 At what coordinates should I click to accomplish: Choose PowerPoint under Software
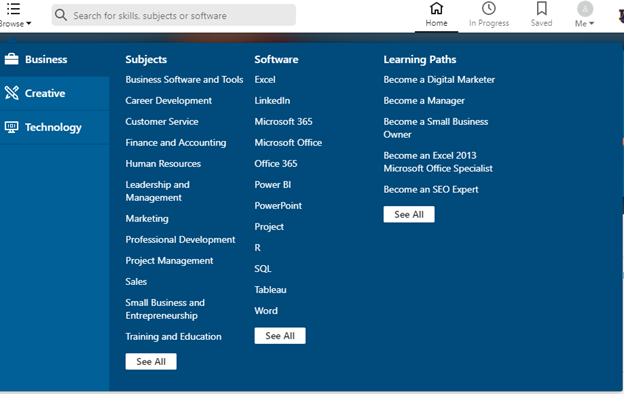point(278,206)
